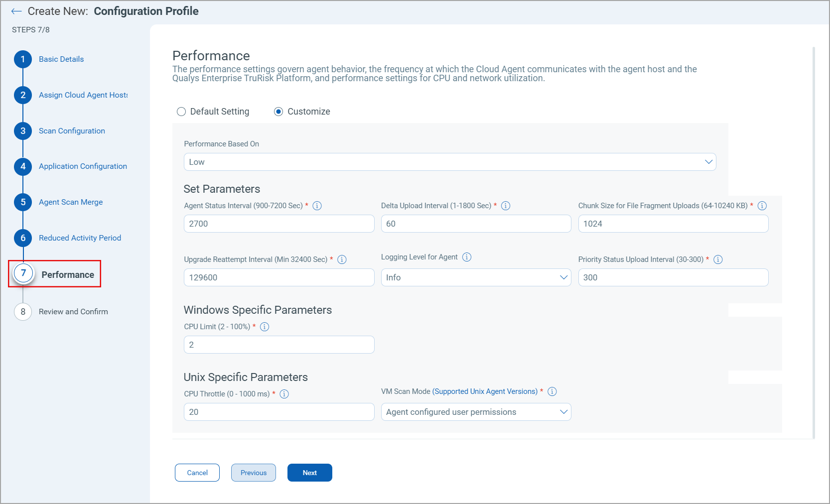Jump to Reduced Activity Period step
830x504 pixels.
click(80, 238)
